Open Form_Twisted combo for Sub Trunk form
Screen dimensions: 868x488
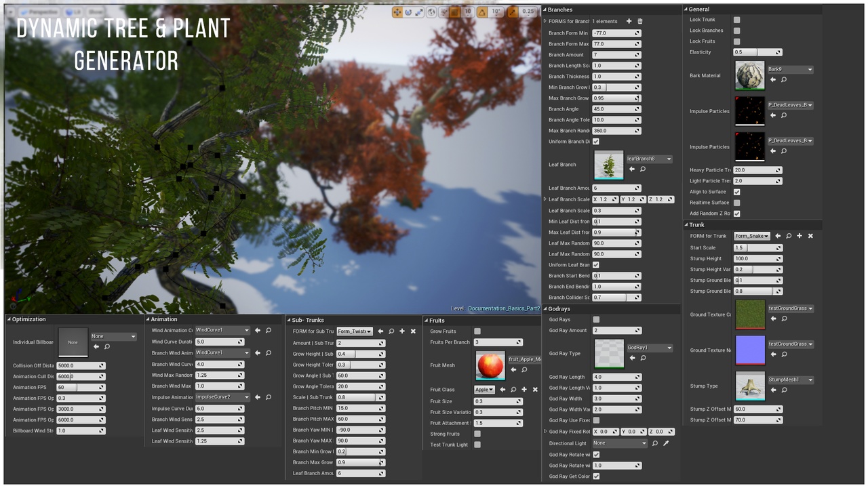tap(355, 331)
